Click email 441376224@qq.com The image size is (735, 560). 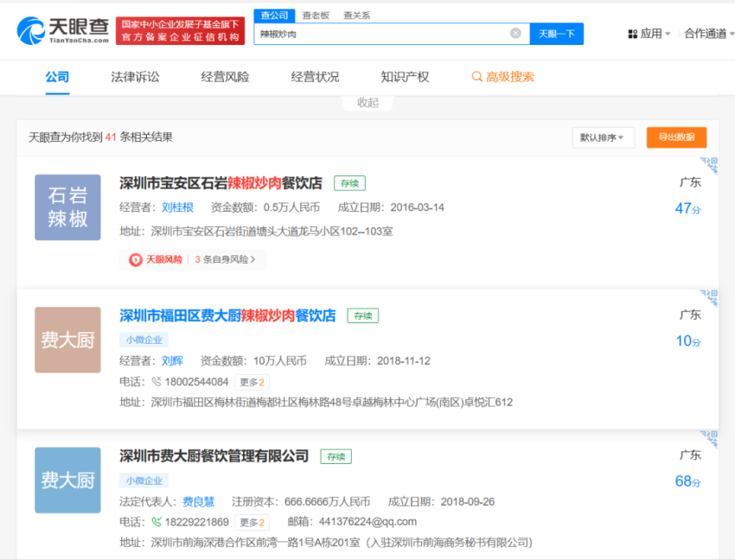point(367,522)
